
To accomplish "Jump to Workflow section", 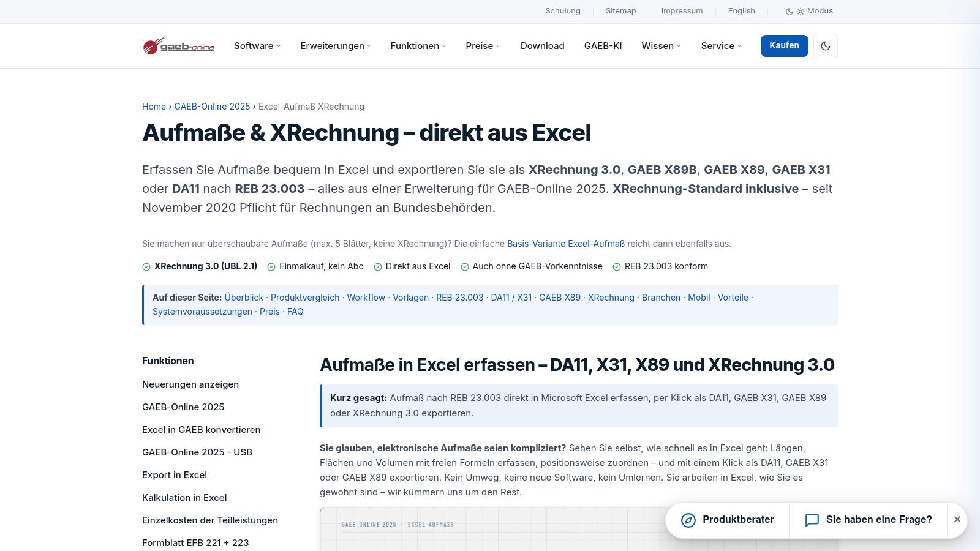I will pyautogui.click(x=366, y=298).
